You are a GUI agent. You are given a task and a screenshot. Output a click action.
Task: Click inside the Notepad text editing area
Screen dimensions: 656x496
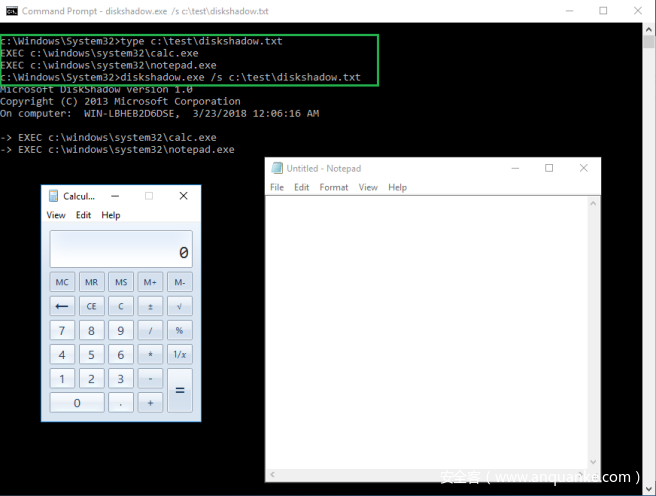(x=425, y=320)
